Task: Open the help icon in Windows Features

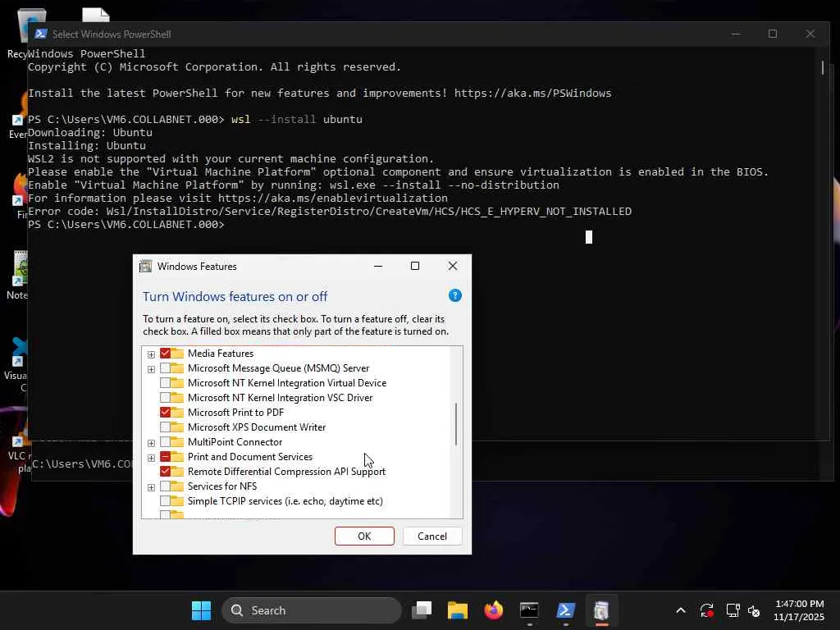Action: (454, 295)
